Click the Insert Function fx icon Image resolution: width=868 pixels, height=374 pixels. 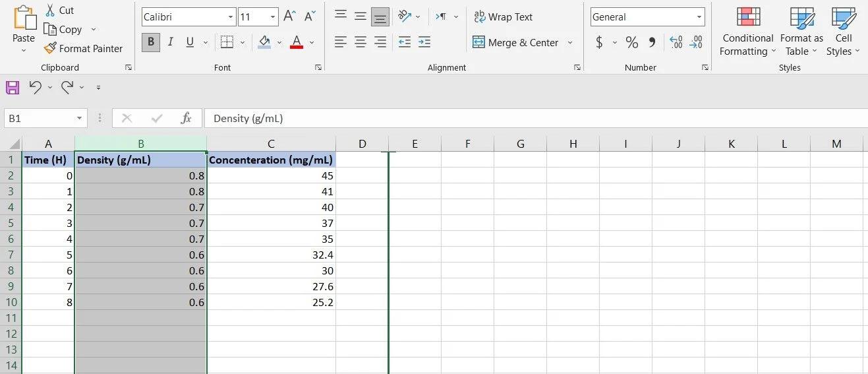(x=186, y=118)
